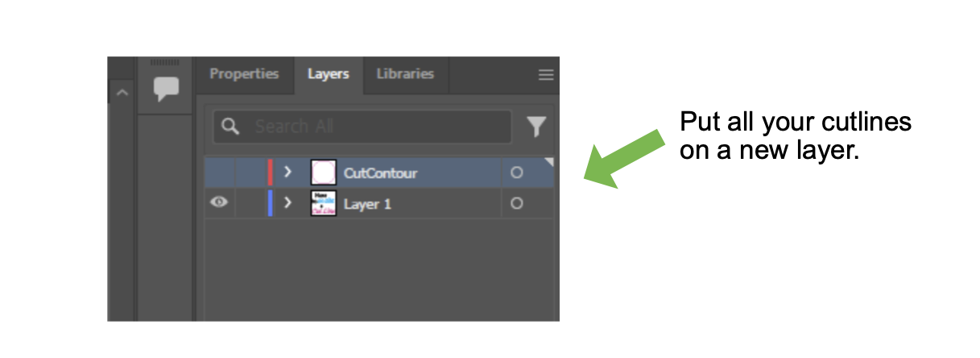Screen dimensions: 980x358
Task: Click the funnel filter icon
Action: [536, 127]
